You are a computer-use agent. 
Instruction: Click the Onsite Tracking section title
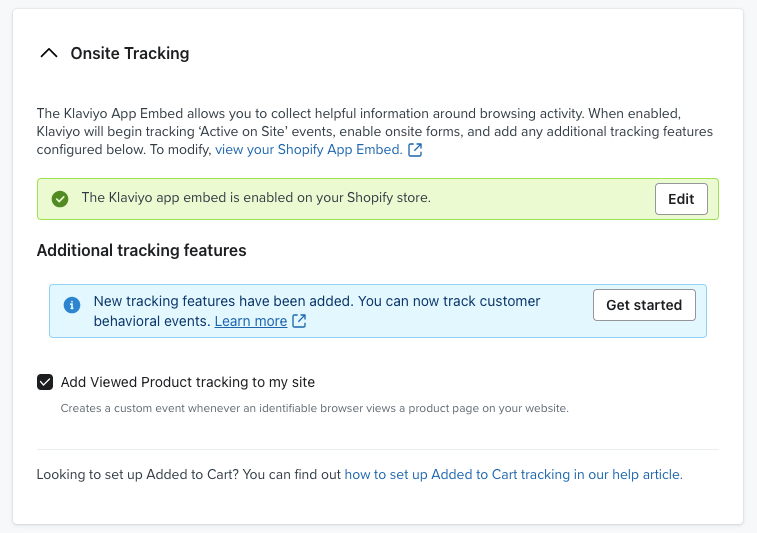129,54
